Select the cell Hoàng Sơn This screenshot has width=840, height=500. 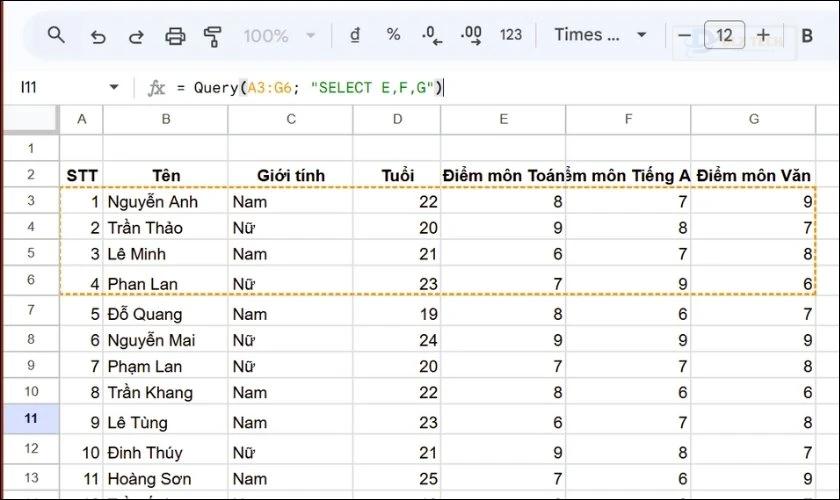166,479
